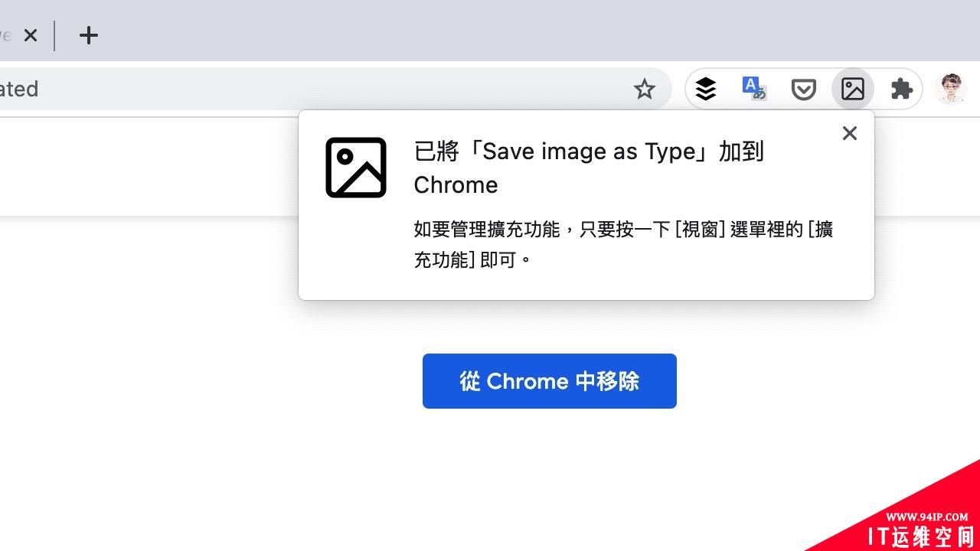Open the Extensions puzzle menu

(902, 90)
